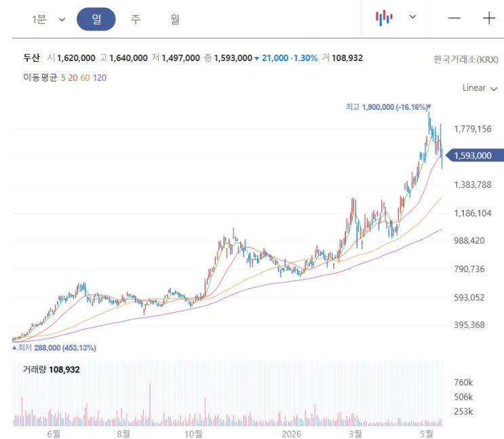Screen dimensions: 504x439
Task: Switch to the 주 weekly tab
Action: [136, 19]
